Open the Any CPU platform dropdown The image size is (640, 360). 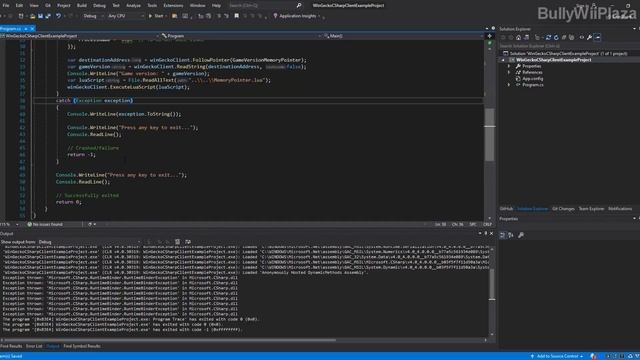126,16
